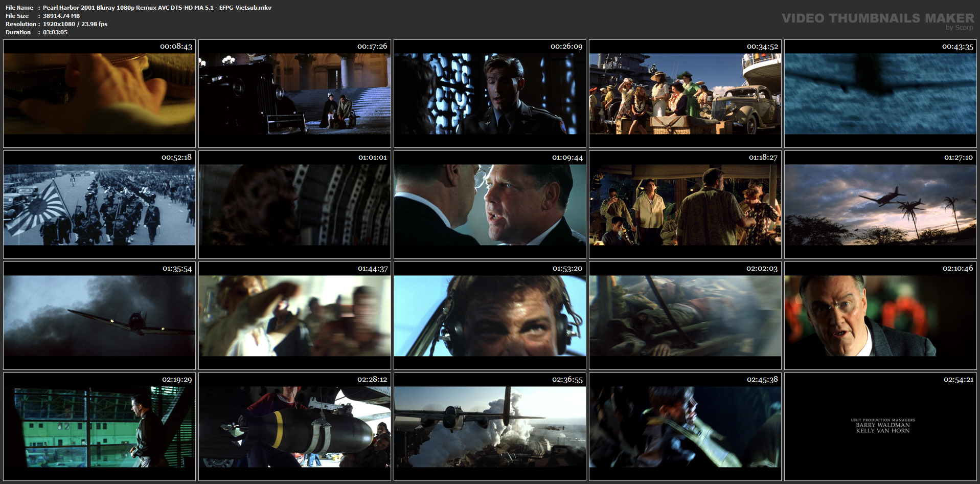Click the 'Resolution' label

pos(21,24)
